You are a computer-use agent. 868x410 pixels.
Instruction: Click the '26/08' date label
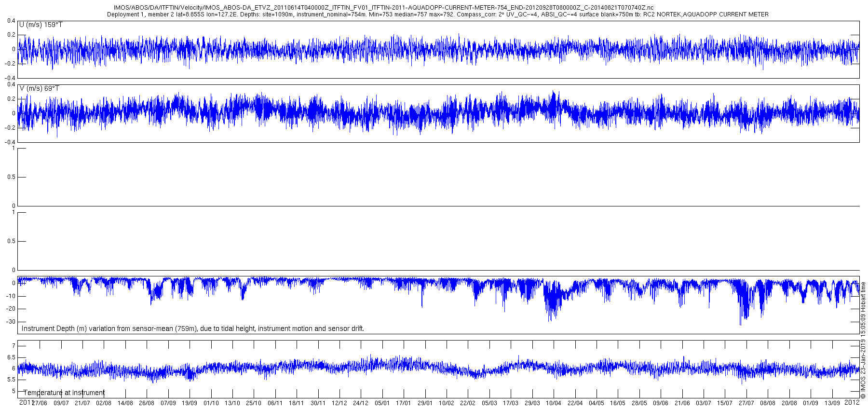147,403
